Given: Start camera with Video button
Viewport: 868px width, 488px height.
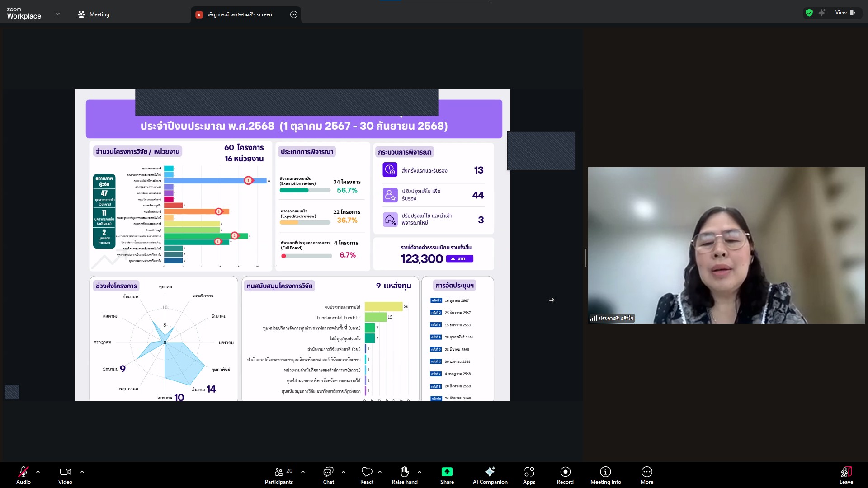Looking at the screenshot, I should coord(65,475).
